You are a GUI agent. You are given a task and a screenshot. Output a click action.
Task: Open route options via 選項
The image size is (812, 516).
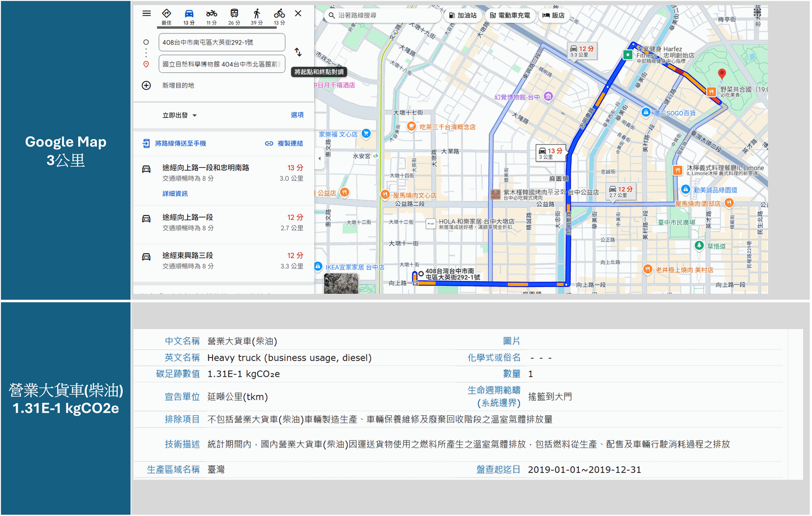(297, 115)
